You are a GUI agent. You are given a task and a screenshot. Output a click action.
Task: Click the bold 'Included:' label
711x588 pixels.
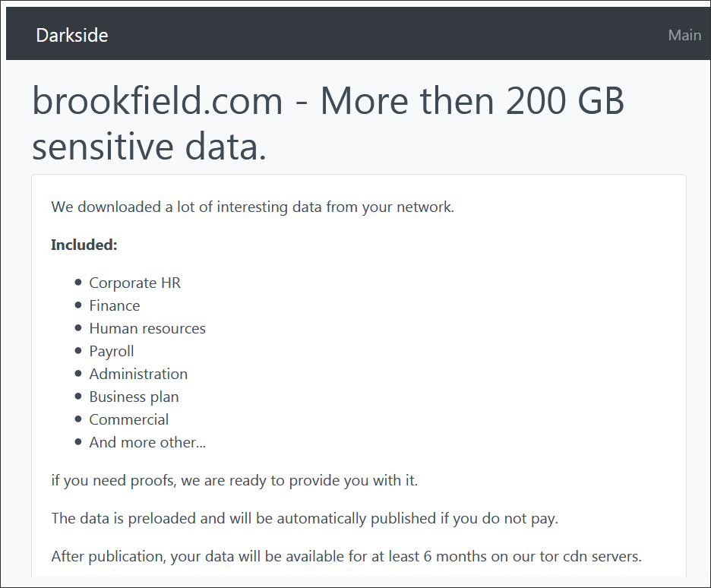click(84, 245)
